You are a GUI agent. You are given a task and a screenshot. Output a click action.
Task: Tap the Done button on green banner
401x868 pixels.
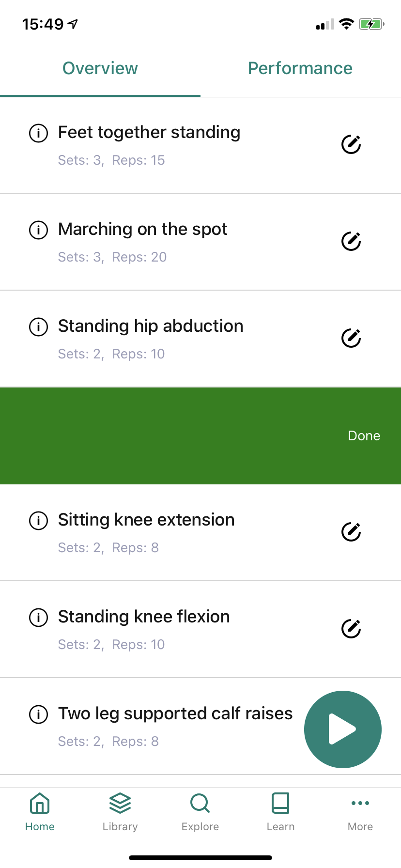point(364,435)
